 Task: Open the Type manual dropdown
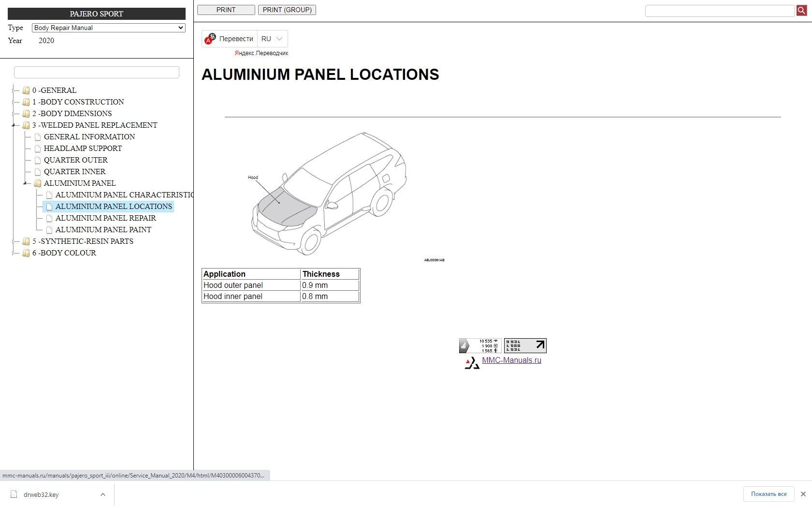click(x=109, y=28)
